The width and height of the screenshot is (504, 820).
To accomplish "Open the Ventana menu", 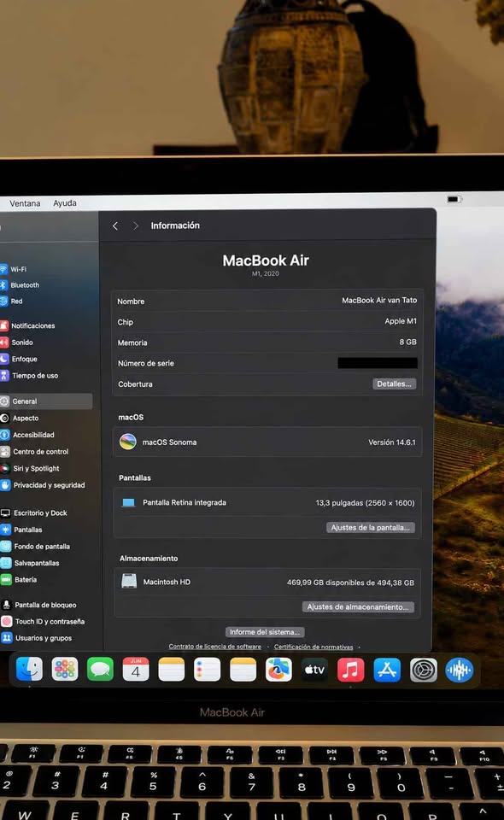I will [25, 203].
